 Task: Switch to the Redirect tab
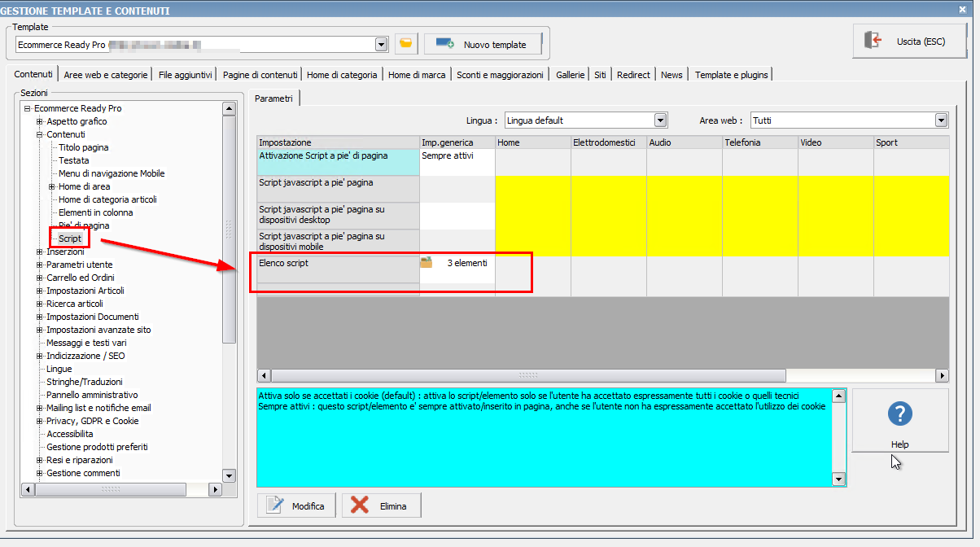(x=633, y=74)
